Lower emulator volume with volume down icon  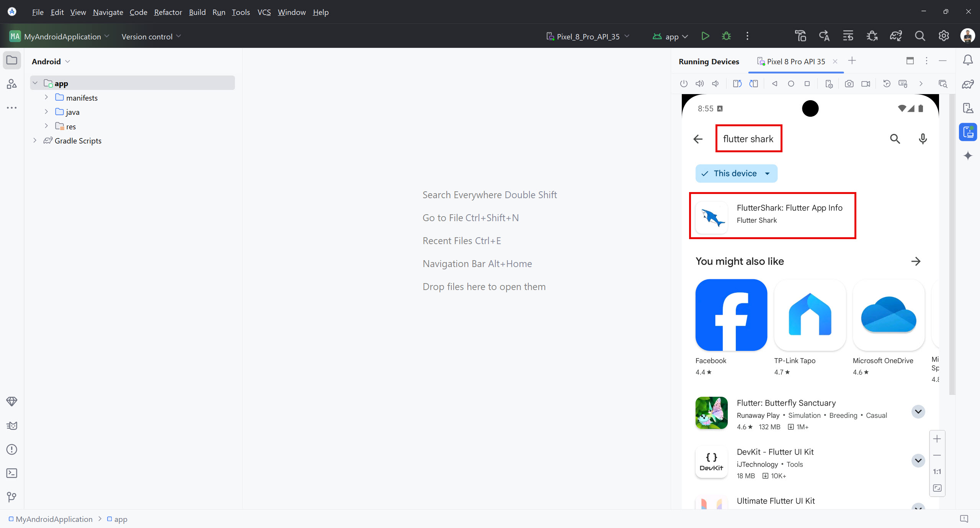[x=715, y=84]
